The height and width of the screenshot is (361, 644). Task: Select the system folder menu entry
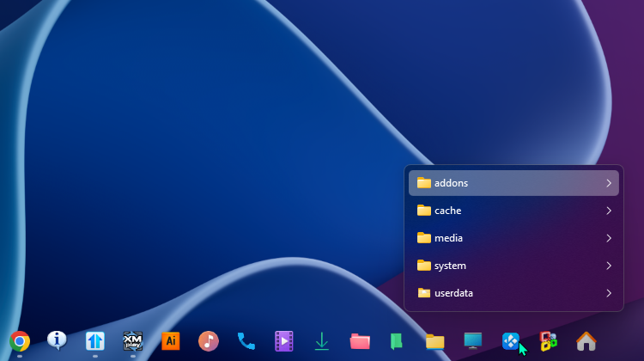click(513, 266)
